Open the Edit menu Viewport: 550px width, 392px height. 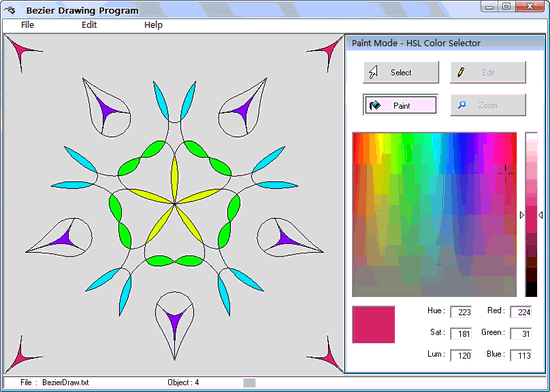[x=89, y=25]
